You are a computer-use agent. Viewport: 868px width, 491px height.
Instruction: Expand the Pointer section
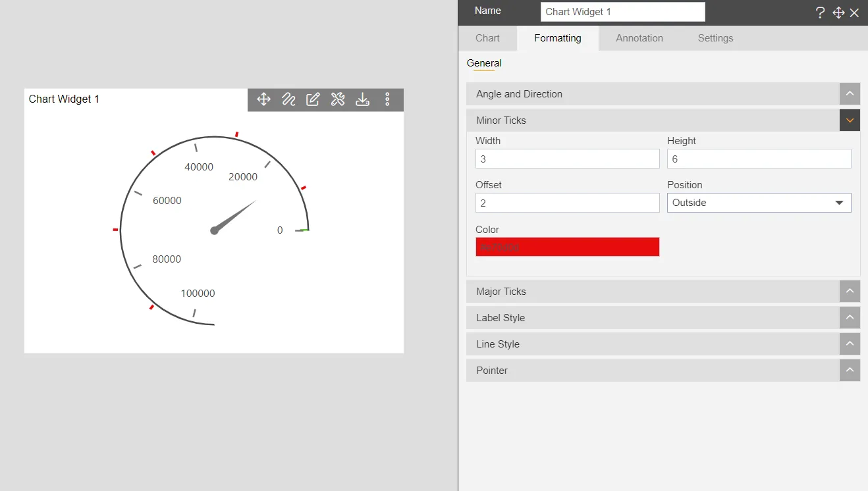tap(850, 370)
